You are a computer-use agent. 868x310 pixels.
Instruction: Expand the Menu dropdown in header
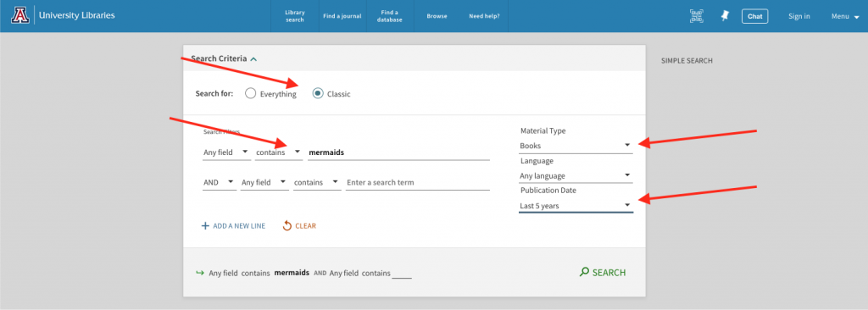tap(845, 16)
